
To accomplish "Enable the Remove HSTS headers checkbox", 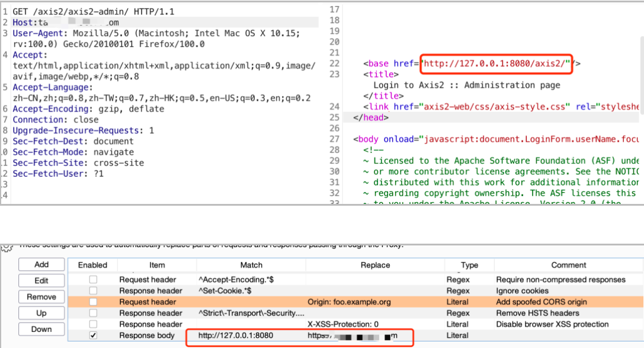I will tap(93, 313).
